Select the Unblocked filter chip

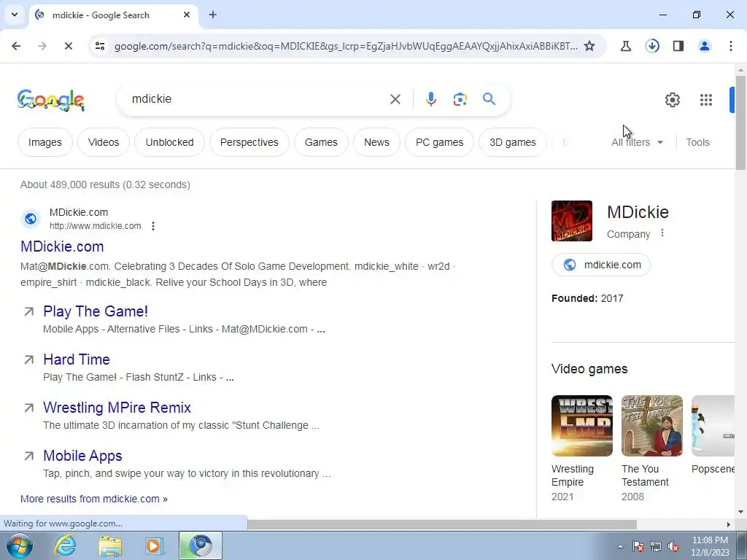[x=169, y=142]
